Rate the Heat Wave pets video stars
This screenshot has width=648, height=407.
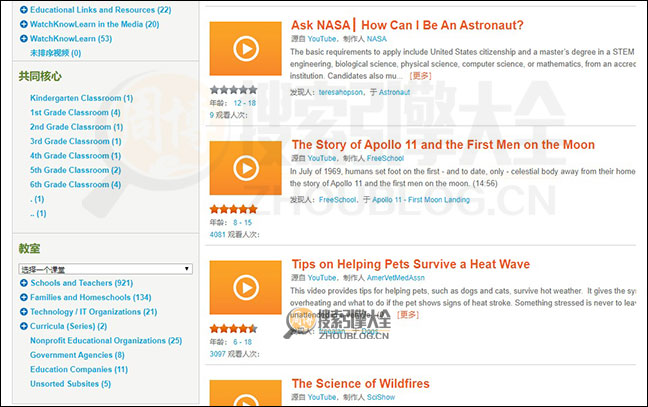point(233,328)
